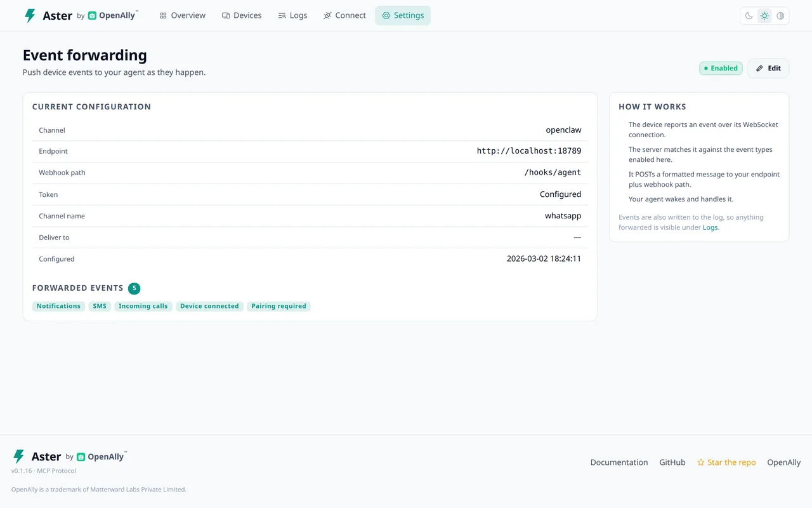Click the forwarded events count badge 5
Screen dimensions: 812x508
point(134,288)
